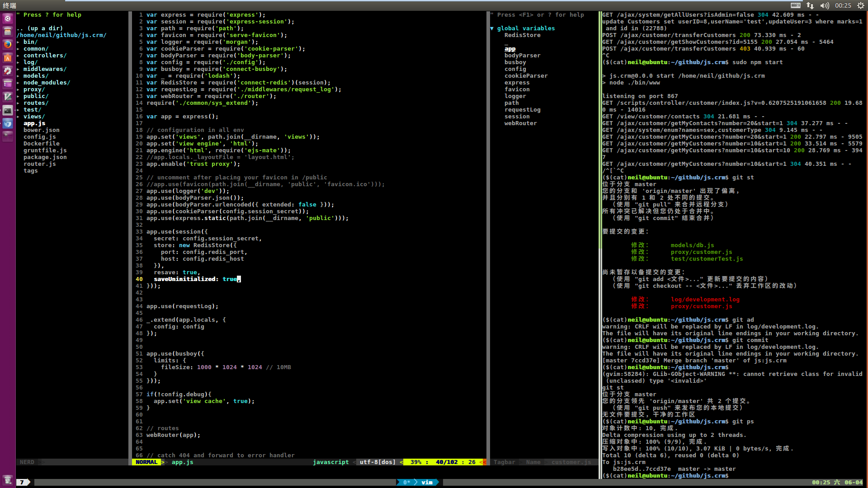The width and height of the screenshot is (868, 488).
Task: Expand the proxy/ directory node
Action: pos(34,89)
